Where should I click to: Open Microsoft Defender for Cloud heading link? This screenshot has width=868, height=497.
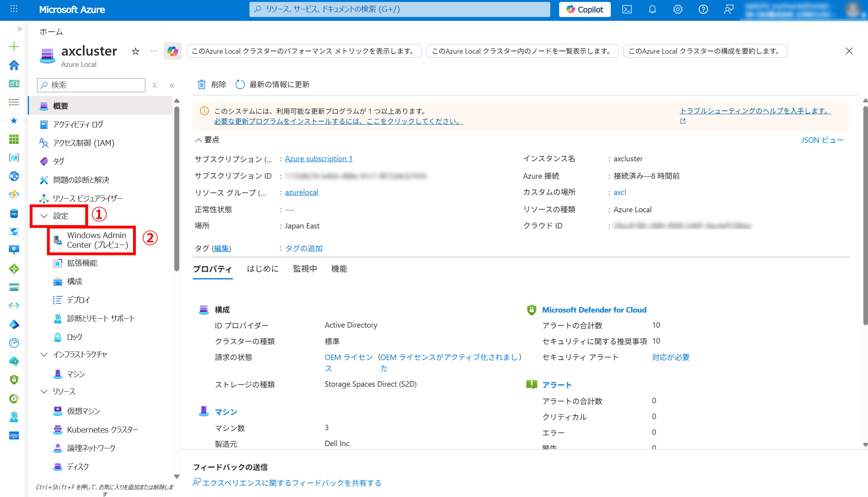coord(594,310)
